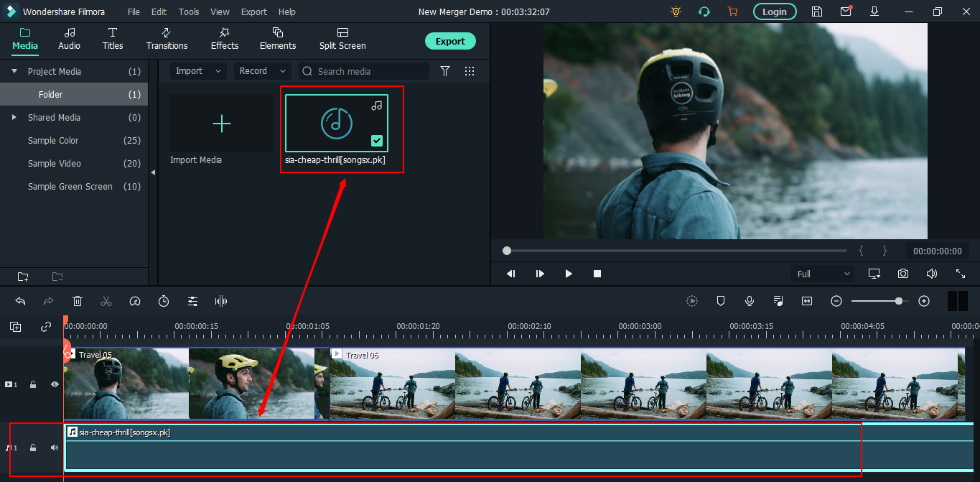Click the render preview icon

(x=692, y=301)
